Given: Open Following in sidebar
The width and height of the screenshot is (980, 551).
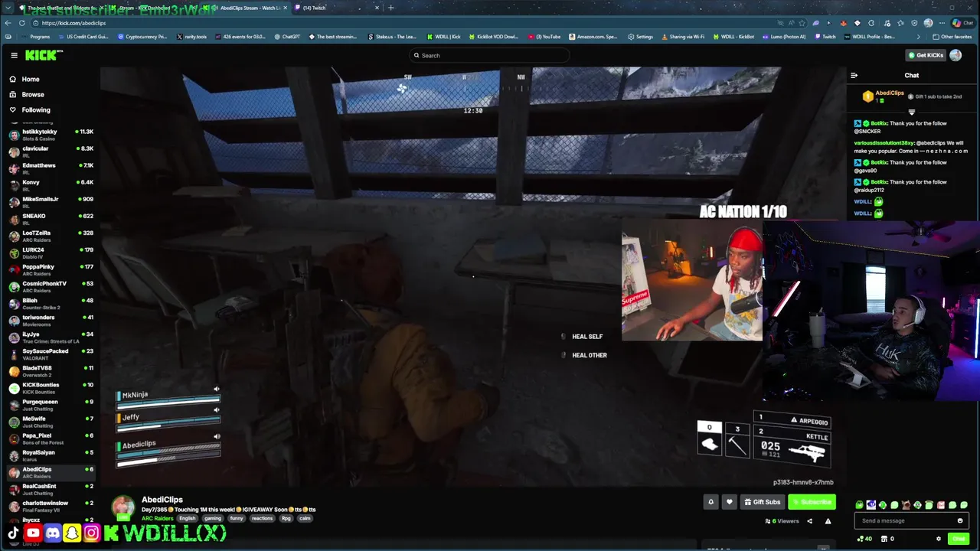Looking at the screenshot, I should [29, 109].
